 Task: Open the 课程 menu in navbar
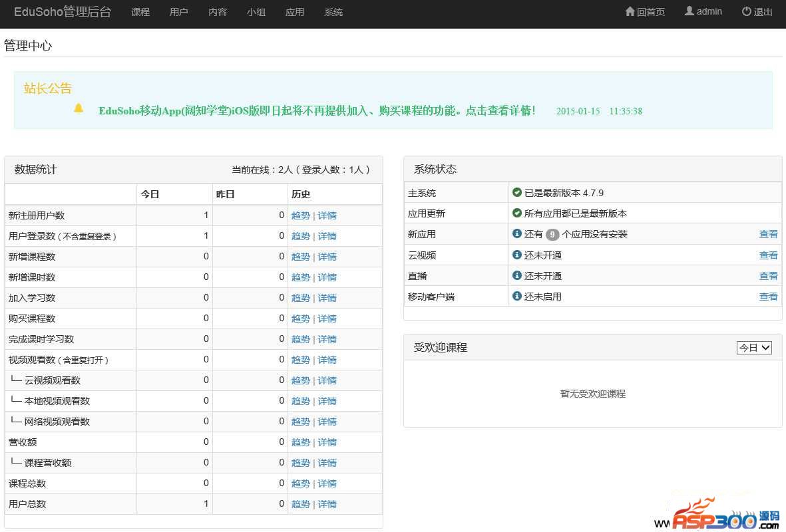point(140,12)
